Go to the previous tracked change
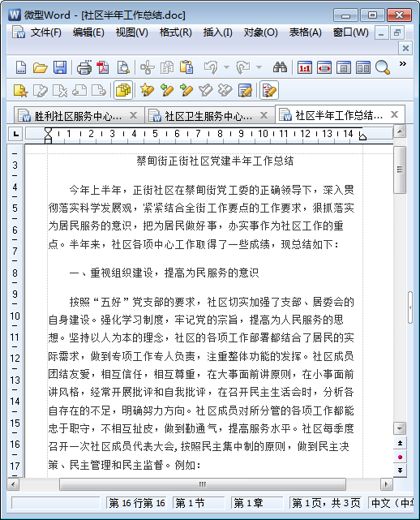 (167, 90)
